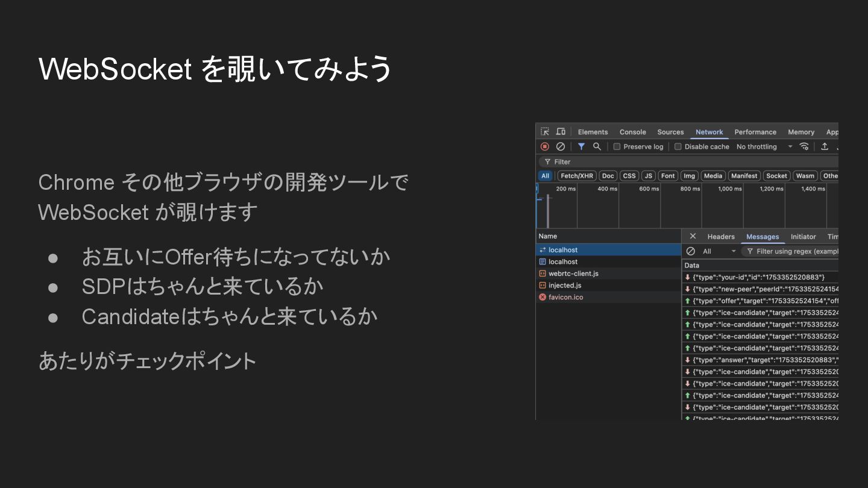Switch to the Console tab
868x488 pixels.
(x=632, y=132)
